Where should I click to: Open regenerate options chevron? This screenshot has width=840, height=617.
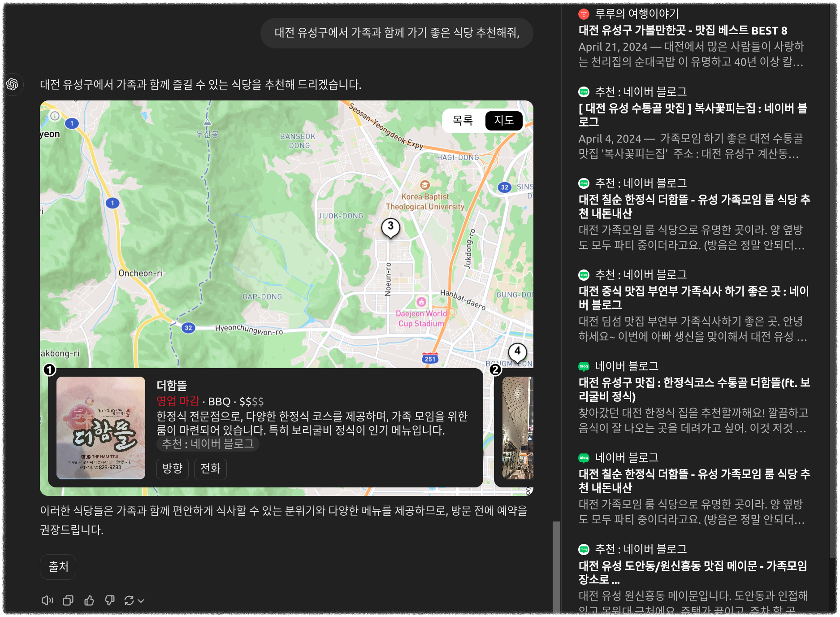[141, 601]
